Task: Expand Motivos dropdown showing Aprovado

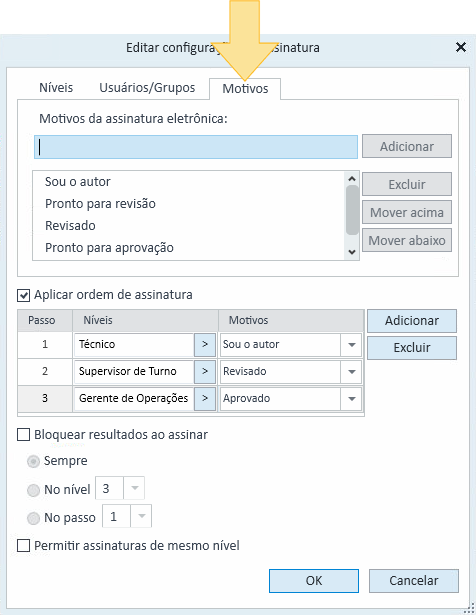Action: coord(351,398)
